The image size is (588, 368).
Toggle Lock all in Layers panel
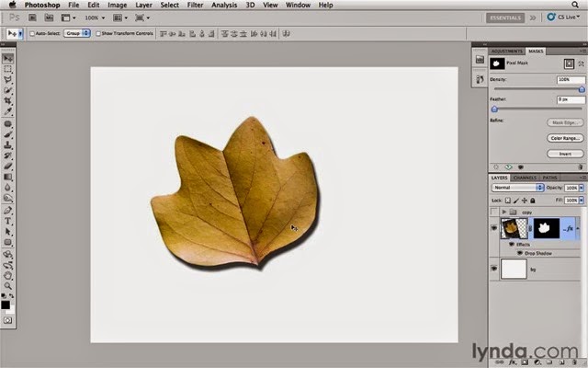[x=533, y=201]
